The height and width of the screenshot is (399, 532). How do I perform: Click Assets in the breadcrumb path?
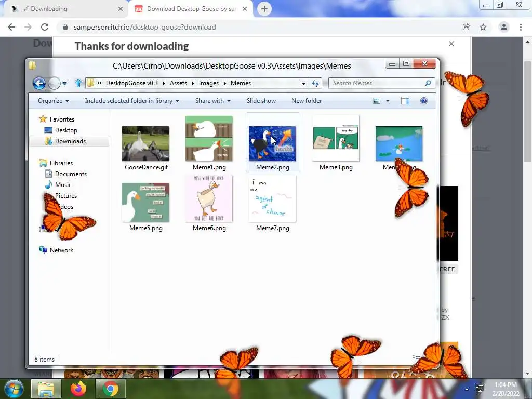coord(178,83)
